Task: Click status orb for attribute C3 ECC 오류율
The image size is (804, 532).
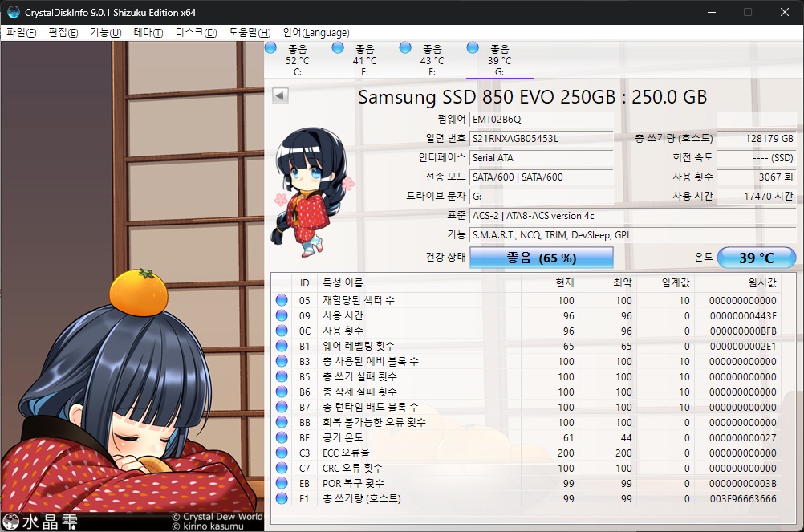Action: [x=282, y=453]
